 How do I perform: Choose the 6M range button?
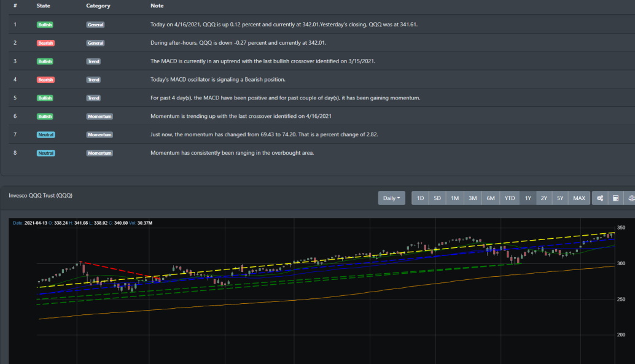tap(491, 198)
